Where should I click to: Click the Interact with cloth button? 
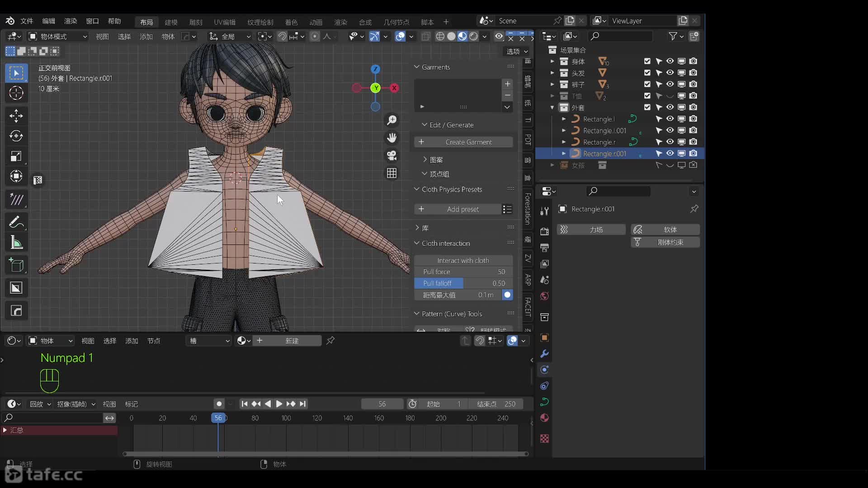463,261
